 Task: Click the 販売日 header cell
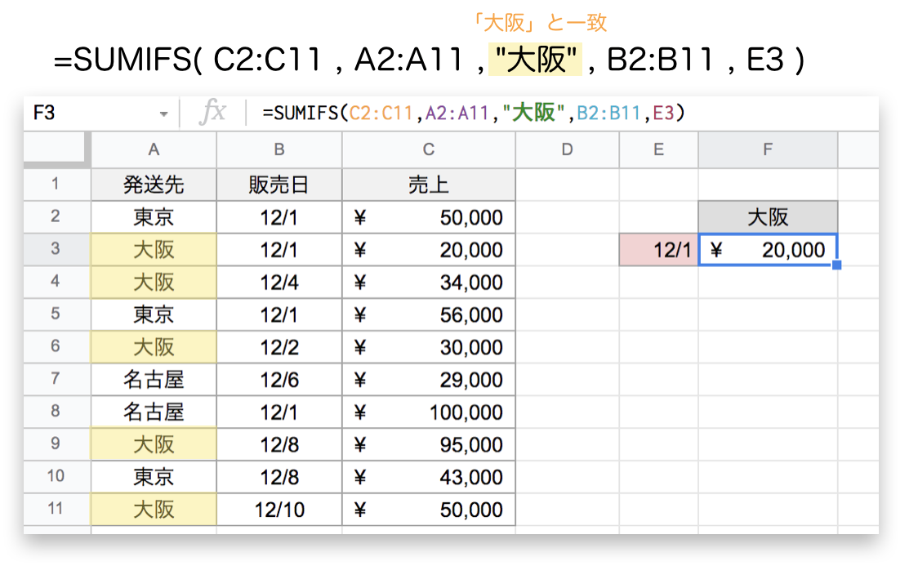279,185
